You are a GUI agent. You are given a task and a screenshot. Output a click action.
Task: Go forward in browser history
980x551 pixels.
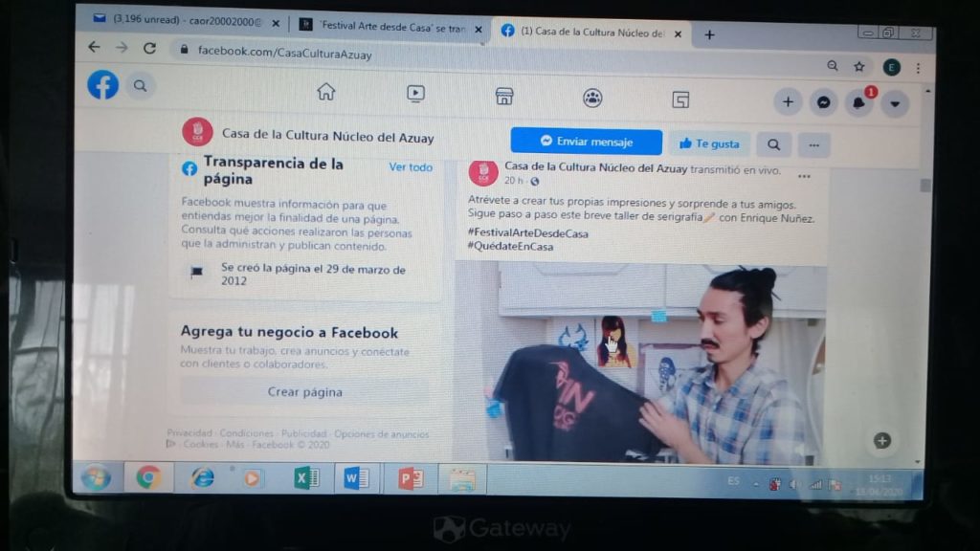pyautogui.click(x=122, y=48)
